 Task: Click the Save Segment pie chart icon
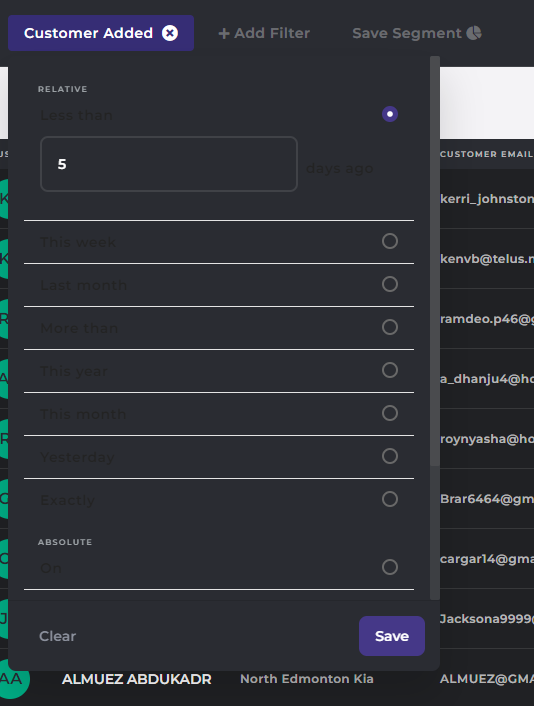pyautogui.click(x=474, y=33)
